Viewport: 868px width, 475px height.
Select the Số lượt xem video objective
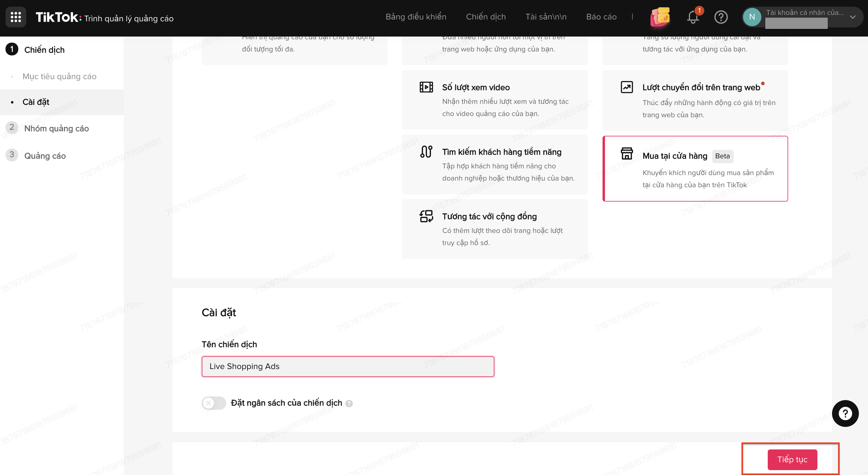click(x=495, y=100)
